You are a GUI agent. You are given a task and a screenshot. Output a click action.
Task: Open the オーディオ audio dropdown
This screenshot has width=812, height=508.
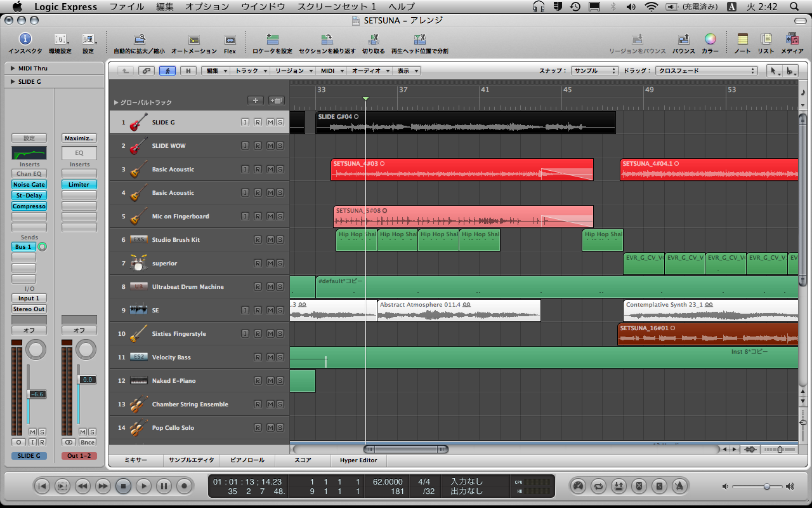[x=369, y=70]
